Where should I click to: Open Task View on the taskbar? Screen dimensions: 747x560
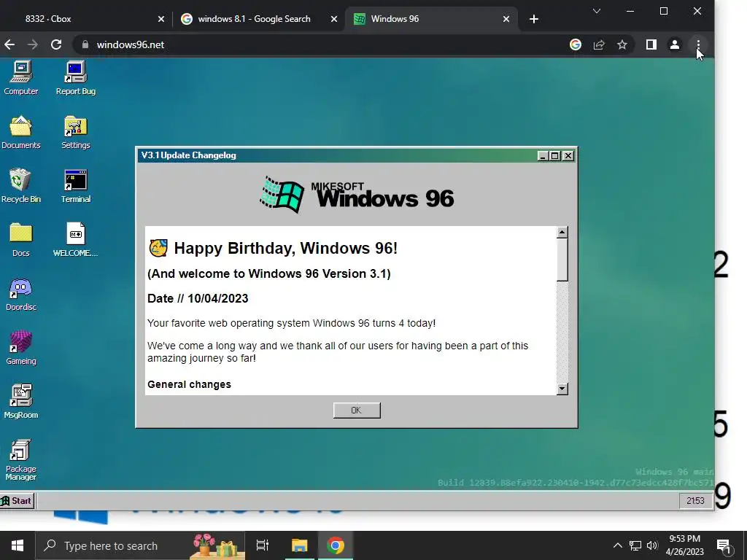point(263,545)
